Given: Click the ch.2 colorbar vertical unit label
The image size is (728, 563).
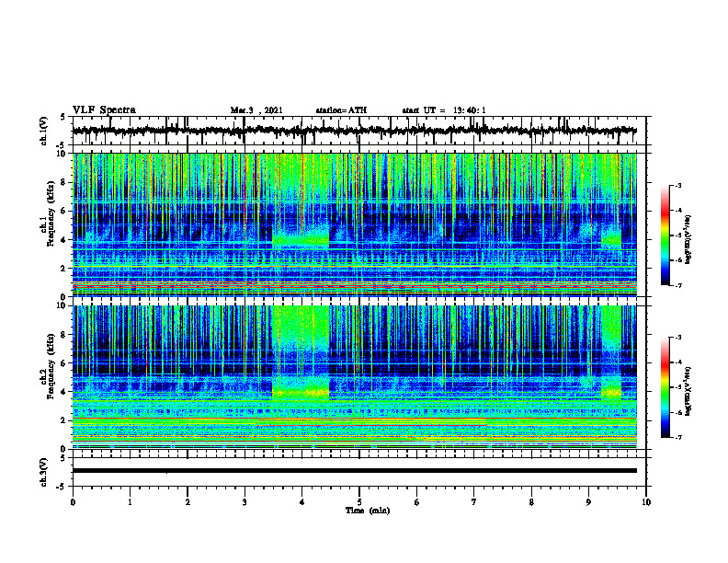Looking at the screenshot, I should pyautogui.click(x=688, y=390).
